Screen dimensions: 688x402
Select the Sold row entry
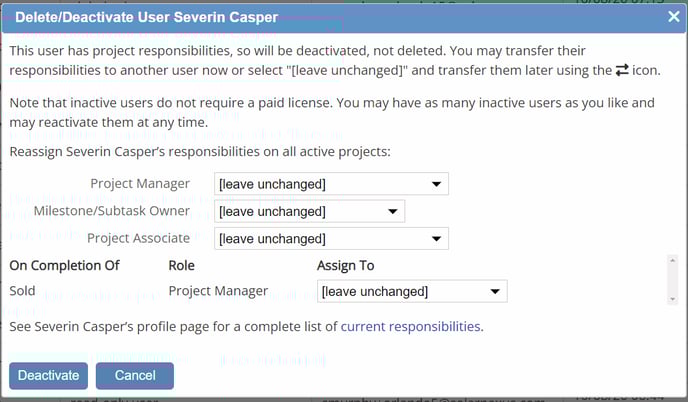pyautogui.click(x=22, y=291)
